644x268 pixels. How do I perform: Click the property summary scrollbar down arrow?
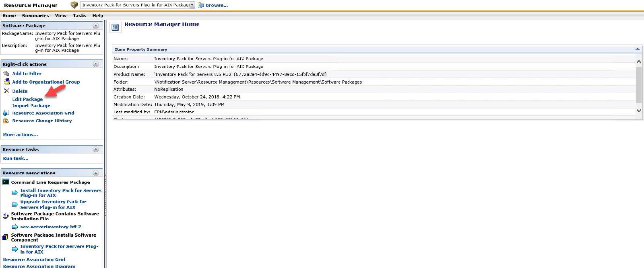click(639, 110)
